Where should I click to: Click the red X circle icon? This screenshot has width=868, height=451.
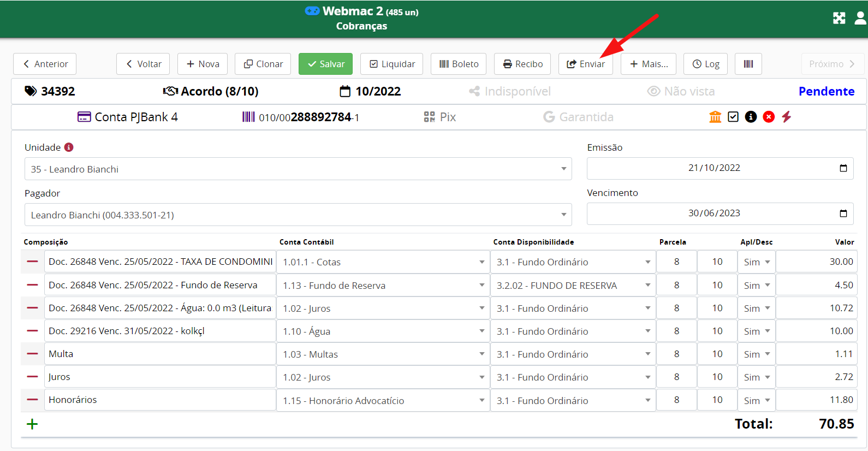(x=769, y=117)
